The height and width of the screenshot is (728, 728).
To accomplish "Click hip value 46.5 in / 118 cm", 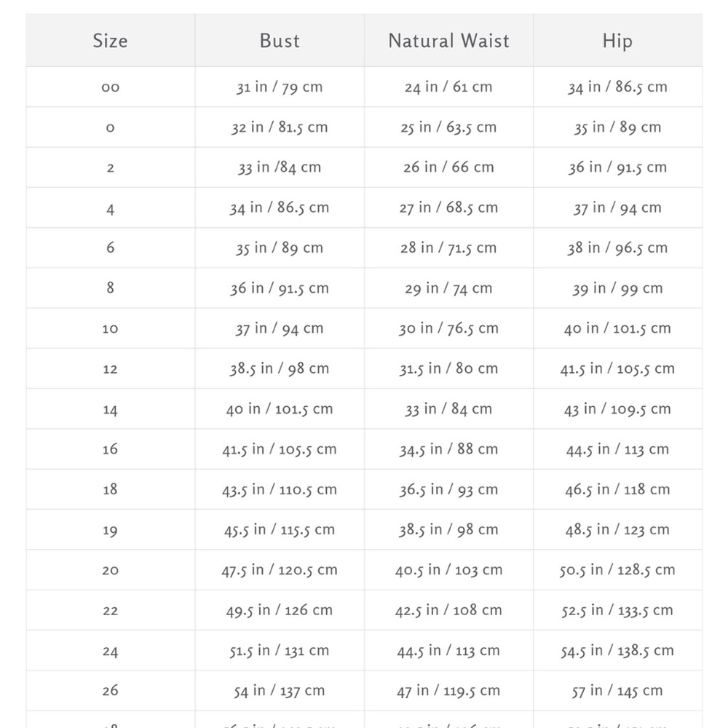I will coord(617,489).
